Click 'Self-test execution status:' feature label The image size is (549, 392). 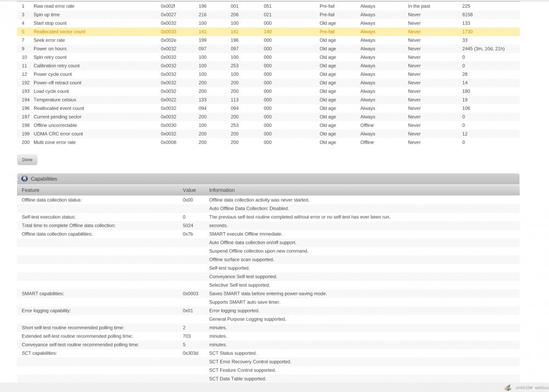click(x=49, y=217)
